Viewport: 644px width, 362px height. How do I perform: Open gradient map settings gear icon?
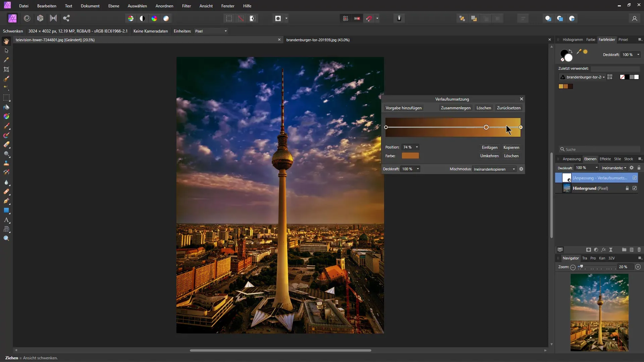(521, 169)
